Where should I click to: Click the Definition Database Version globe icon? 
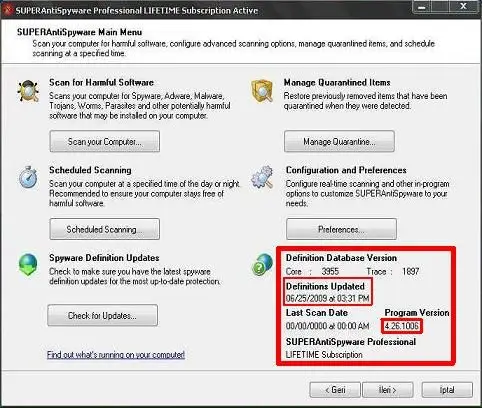coord(262,264)
